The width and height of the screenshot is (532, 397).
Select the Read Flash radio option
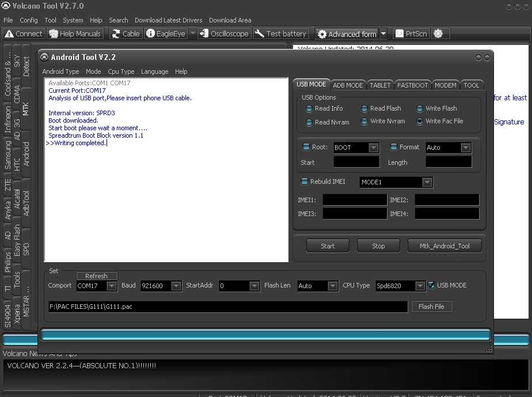pos(365,108)
